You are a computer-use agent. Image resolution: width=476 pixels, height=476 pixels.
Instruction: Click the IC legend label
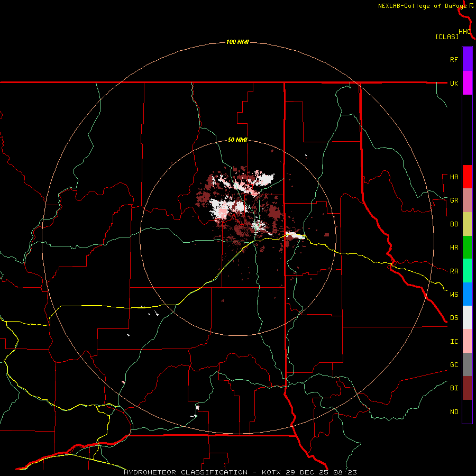coord(454,342)
